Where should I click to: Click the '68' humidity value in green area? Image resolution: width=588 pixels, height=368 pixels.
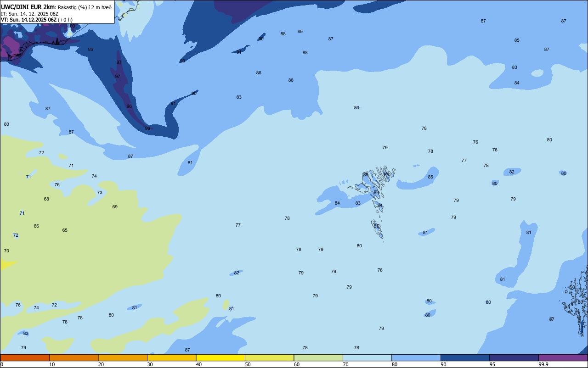pos(46,199)
